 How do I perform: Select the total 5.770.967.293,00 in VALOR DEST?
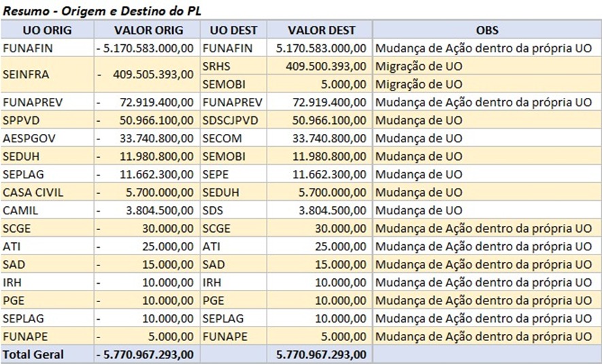point(320,354)
